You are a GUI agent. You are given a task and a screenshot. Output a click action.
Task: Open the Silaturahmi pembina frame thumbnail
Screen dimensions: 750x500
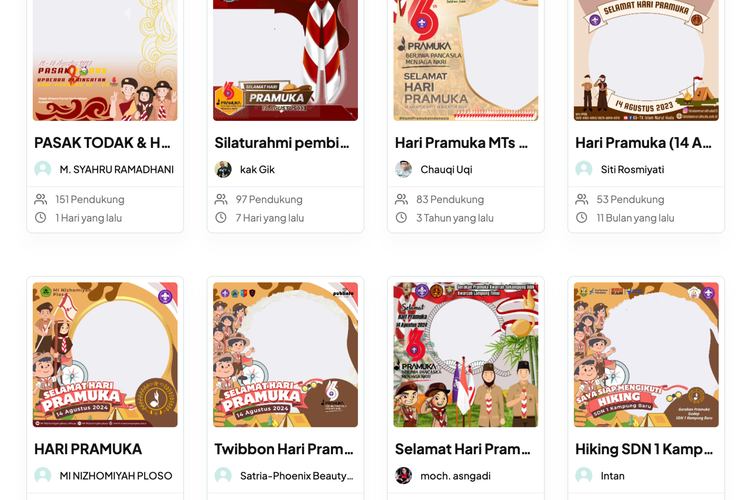[x=286, y=60]
